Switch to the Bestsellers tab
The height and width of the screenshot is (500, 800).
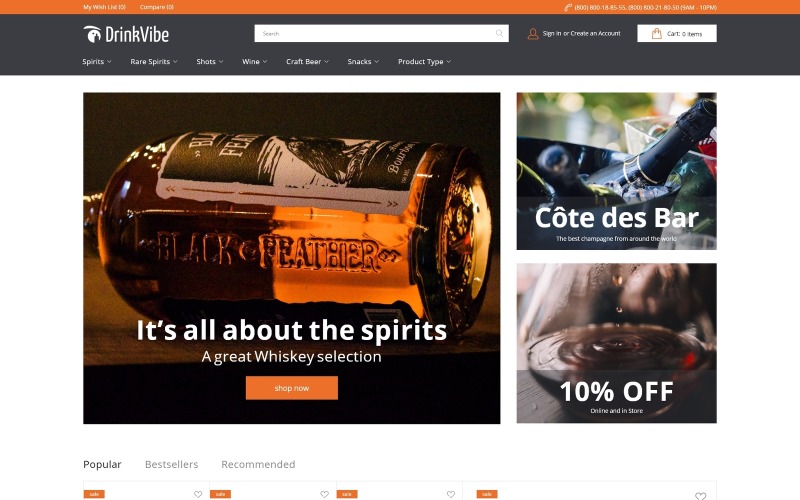[171, 464]
